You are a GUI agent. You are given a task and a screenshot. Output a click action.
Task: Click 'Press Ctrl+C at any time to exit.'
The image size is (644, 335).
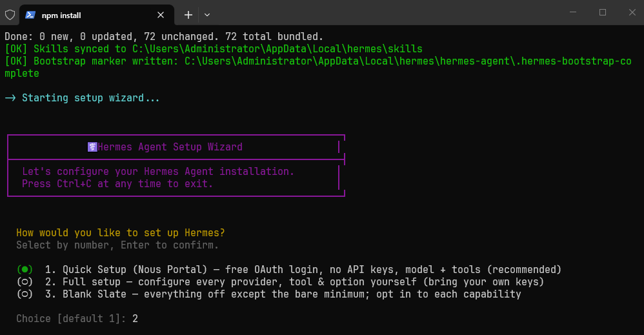[117, 184]
